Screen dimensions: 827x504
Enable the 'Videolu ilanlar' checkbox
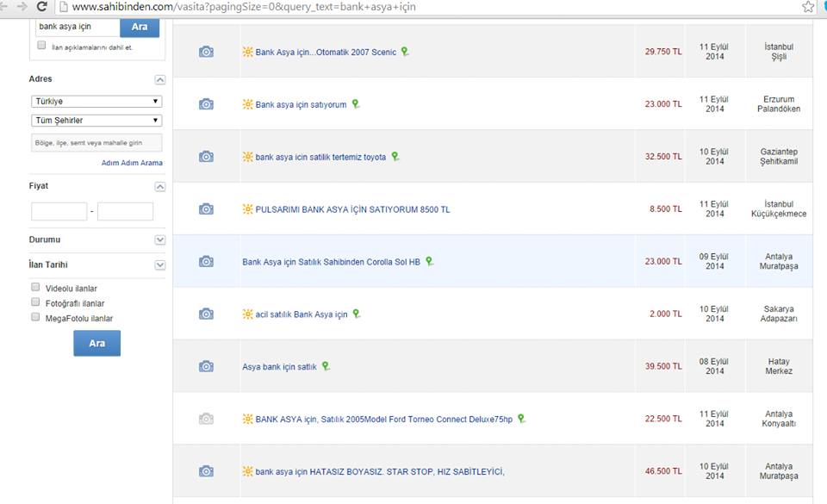[36, 288]
